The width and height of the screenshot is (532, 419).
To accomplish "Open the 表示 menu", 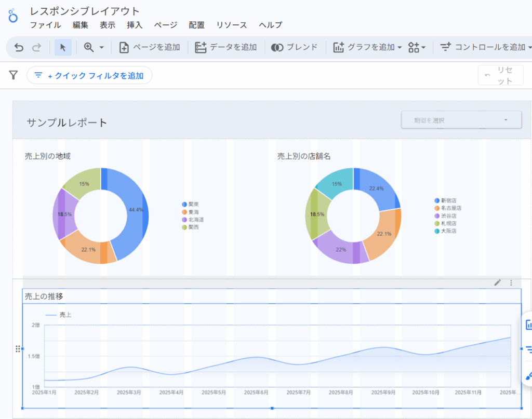I will coord(108,25).
